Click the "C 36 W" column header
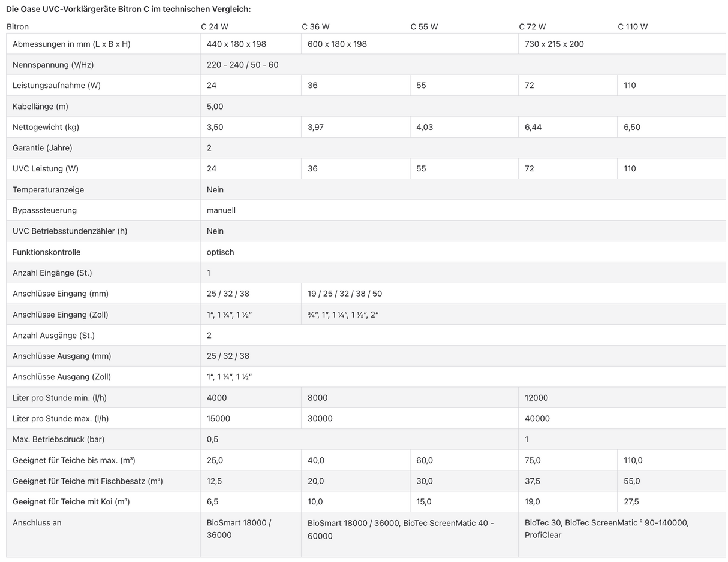The image size is (728, 562). point(315,26)
